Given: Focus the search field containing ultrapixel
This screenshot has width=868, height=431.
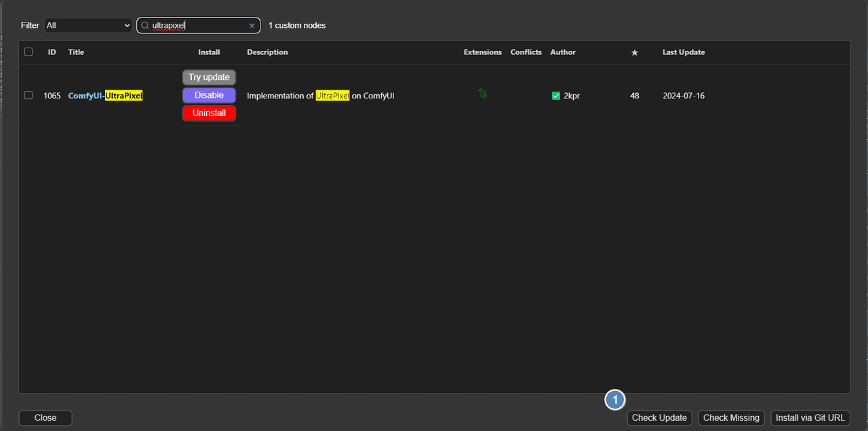Looking at the screenshot, I should coord(197,26).
